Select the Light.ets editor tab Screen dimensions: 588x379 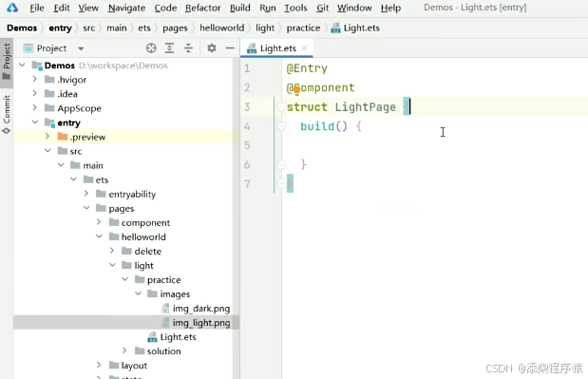(276, 48)
